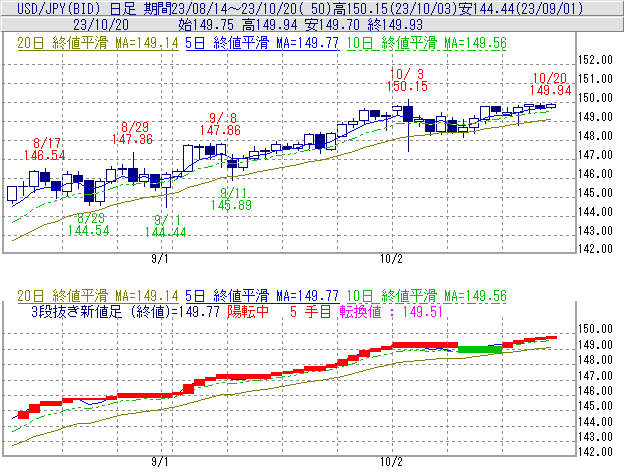Screen dimensions: 624x475
Task: Click the close value 終149.93
Action: tap(395, 25)
